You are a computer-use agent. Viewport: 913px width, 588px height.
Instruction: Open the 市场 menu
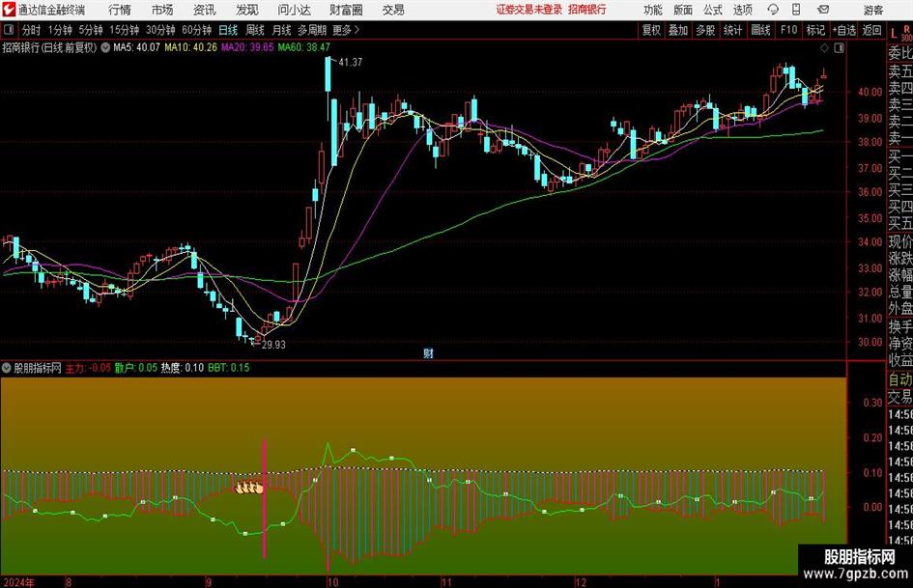162,10
